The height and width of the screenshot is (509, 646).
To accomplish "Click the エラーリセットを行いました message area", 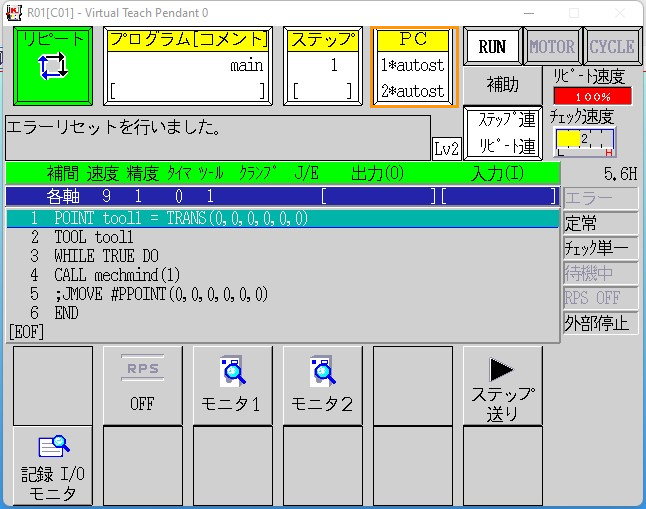I will [218, 138].
